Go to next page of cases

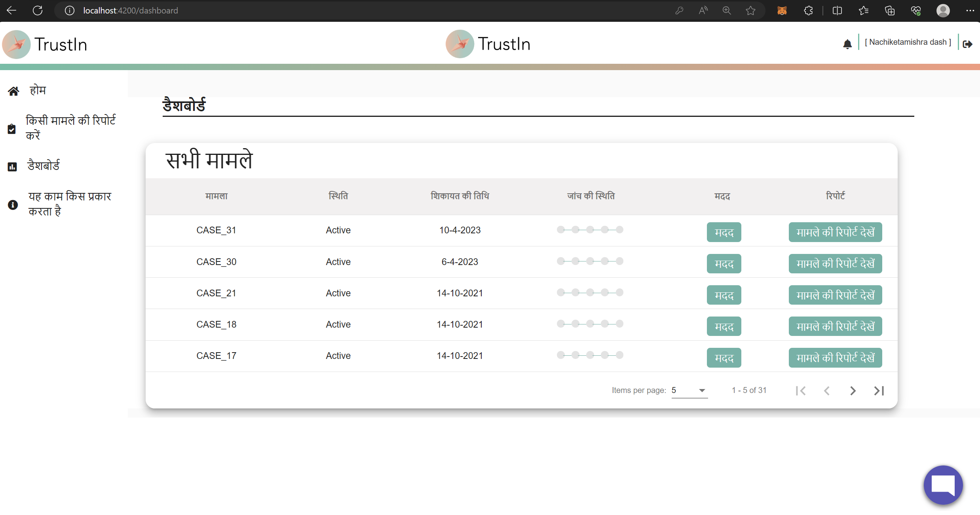coord(853,391)
